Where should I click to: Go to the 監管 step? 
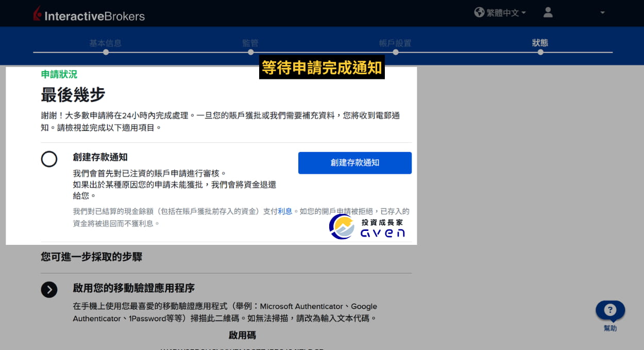click(250, 43)
